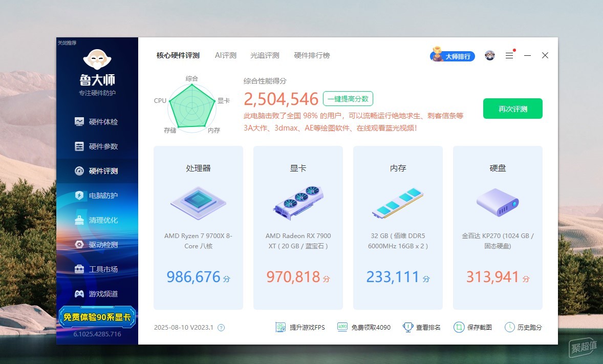Screen dimensions: 603x364
Task: Click the help question mark icon
Action: 221,328
